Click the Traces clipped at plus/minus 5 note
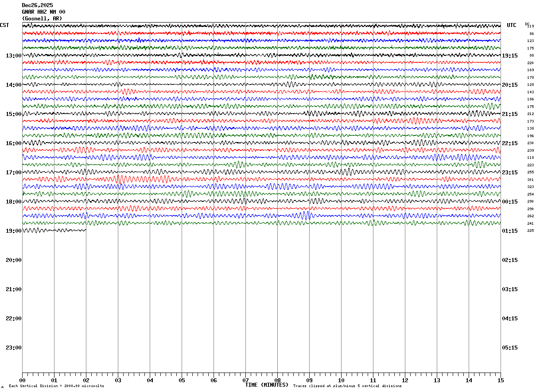This screenshot has width=536, height=392. pyautogui.click(x=347, y=386)
